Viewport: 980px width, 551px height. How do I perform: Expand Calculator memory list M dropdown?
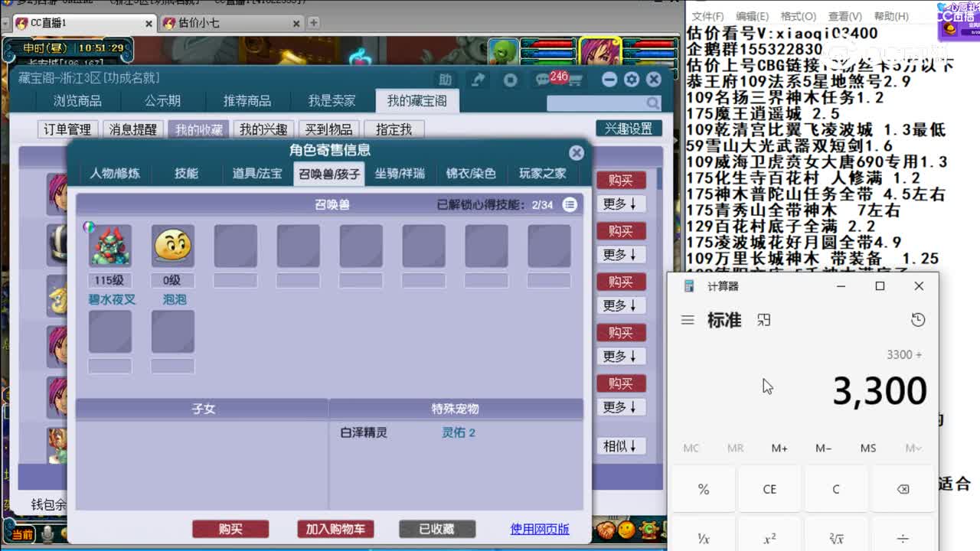click(913, 448)
